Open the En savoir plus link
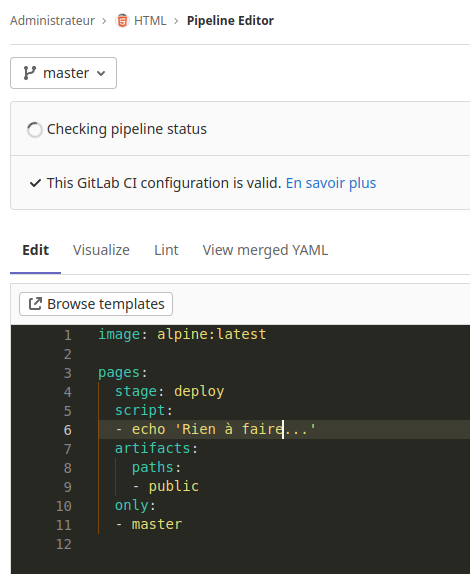The height and width of the screenshot is (574, 470). tap(331, 183)
